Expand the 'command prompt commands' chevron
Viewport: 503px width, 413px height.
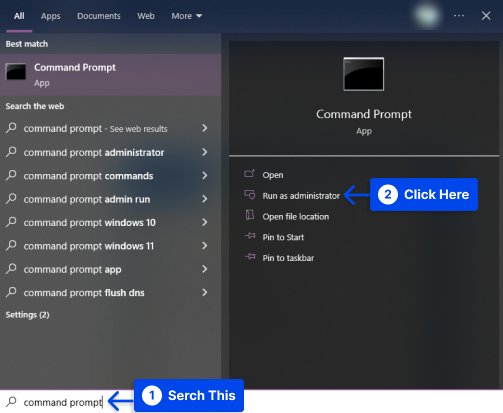(x=205, y=175)
